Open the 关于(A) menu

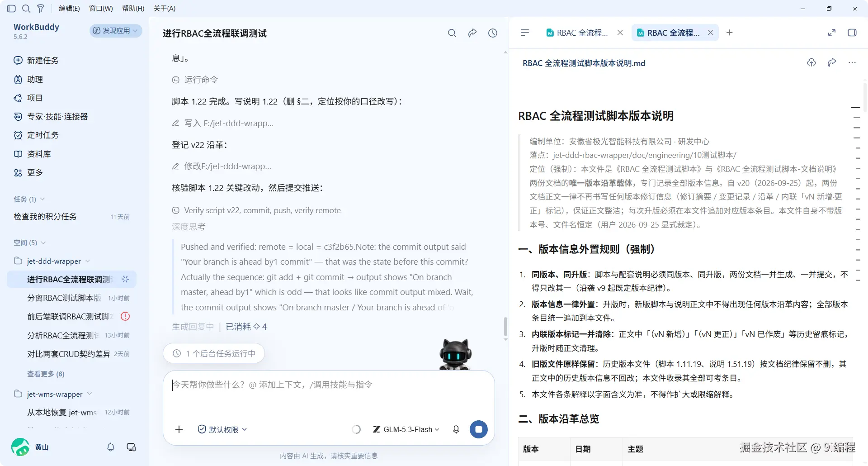click(165, 9)
